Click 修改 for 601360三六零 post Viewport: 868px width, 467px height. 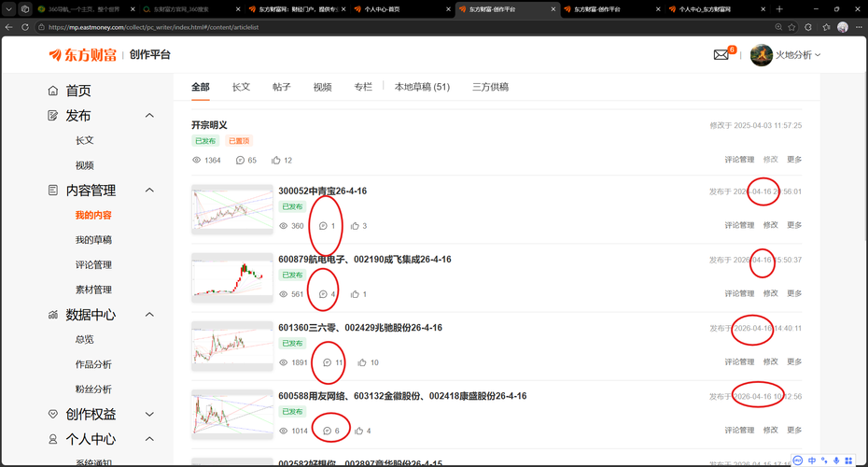pos(771,361)
